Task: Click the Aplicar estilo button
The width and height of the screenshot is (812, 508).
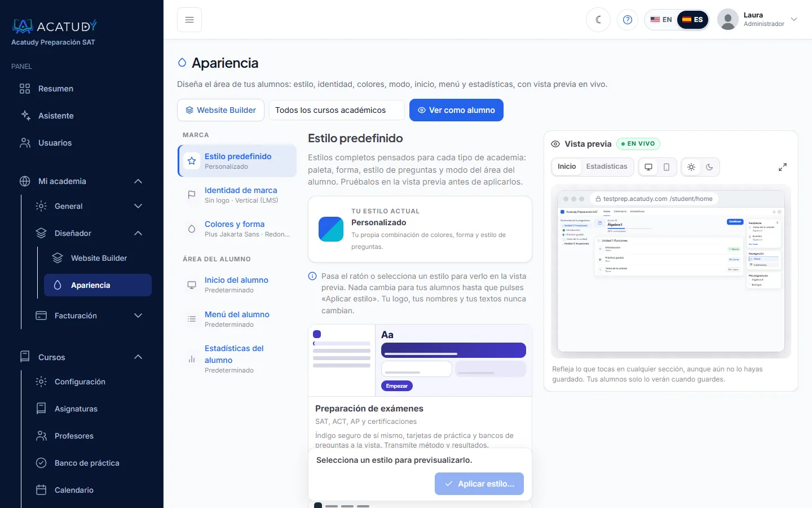Action: point(479,484)
